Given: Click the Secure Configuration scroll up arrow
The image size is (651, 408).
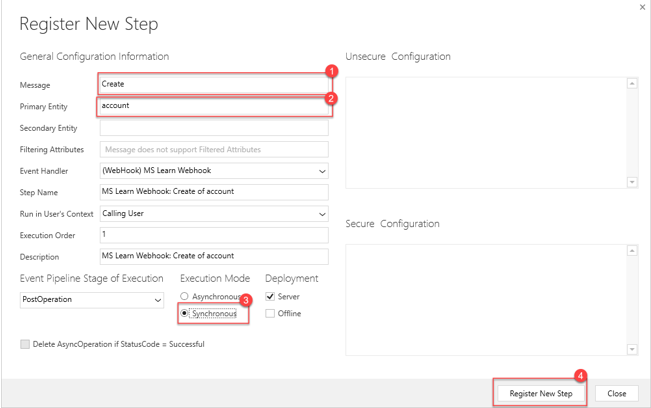Looking at the screenshot, I should [x=632, y=251].
